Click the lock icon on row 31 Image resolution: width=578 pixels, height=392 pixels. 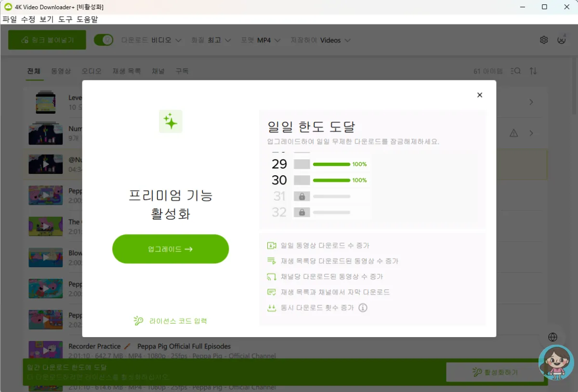coord(302,196)
